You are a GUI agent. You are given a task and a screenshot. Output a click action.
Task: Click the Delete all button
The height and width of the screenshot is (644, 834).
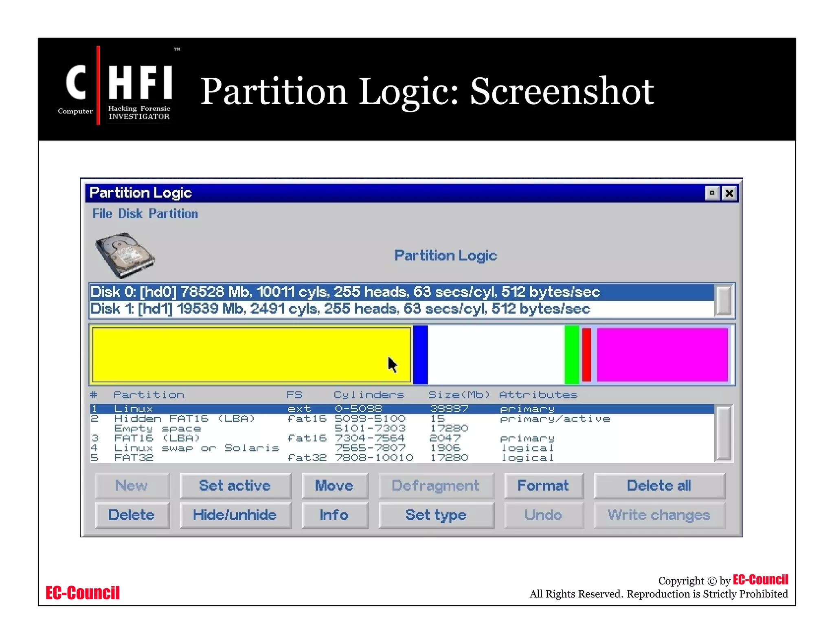(x=659, y=486)
